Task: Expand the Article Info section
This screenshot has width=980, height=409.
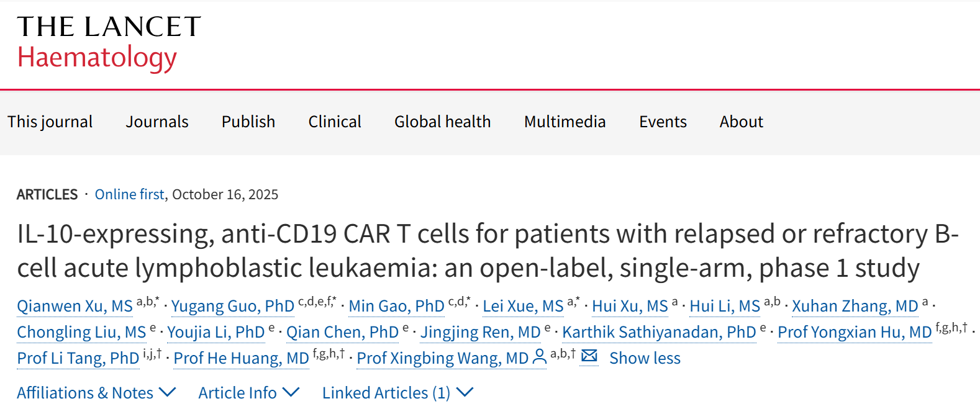Action: [248, 393]
